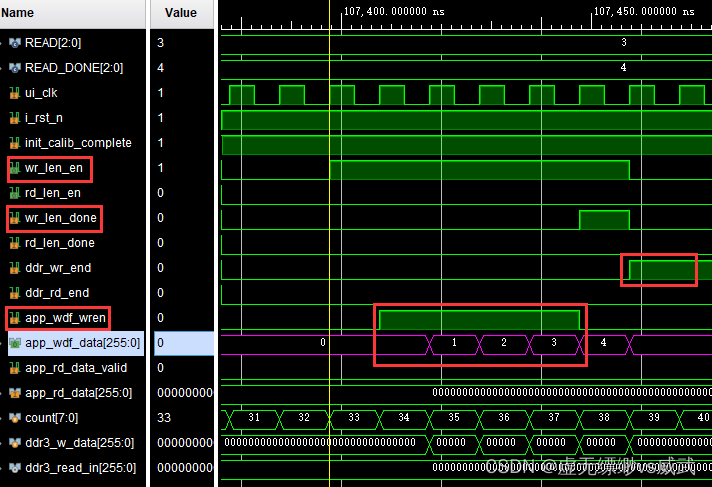Click the app_rd_data[255:0] bus icon
712x487 pixels.
point(14,393)
